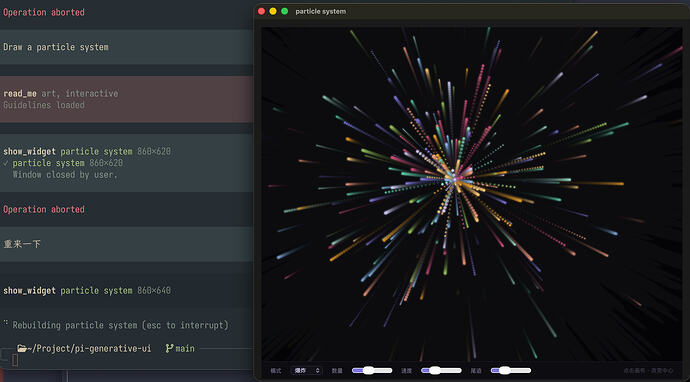Click 'show_widget particle system 860×640' line
This screenshot has height=382, width=690.
tap(87, 290)
